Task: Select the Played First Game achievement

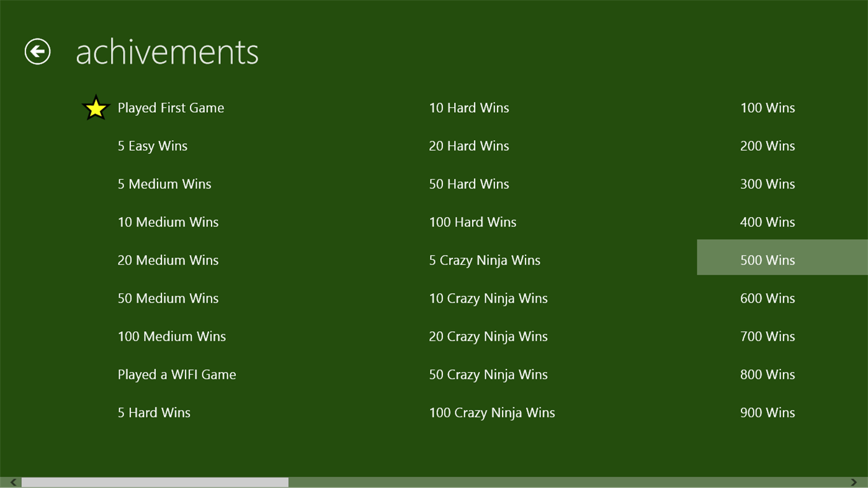Action: [171, 107]
